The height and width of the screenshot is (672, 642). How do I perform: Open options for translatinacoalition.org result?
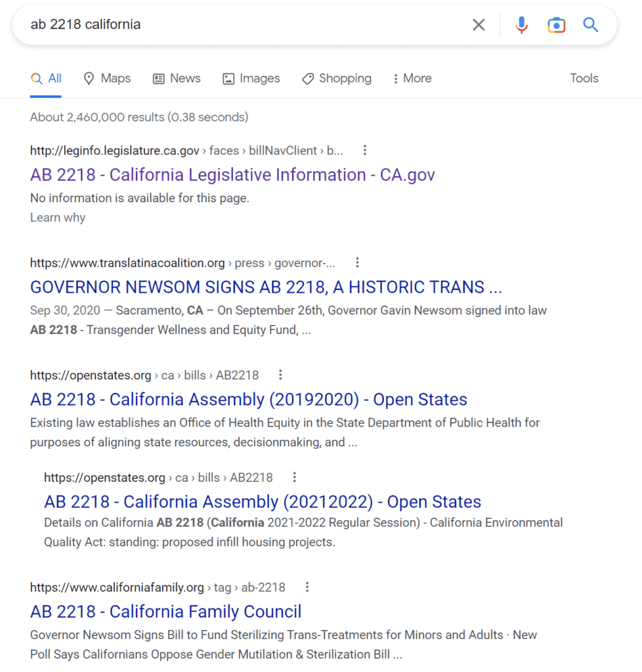[x=357, y=262]
